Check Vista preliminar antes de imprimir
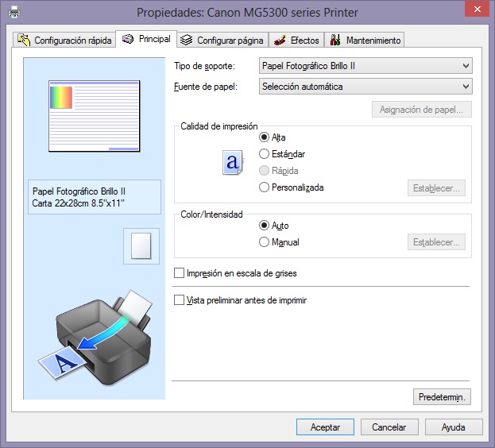This screenshot has width=495, height=448. (x=179, y=300)
